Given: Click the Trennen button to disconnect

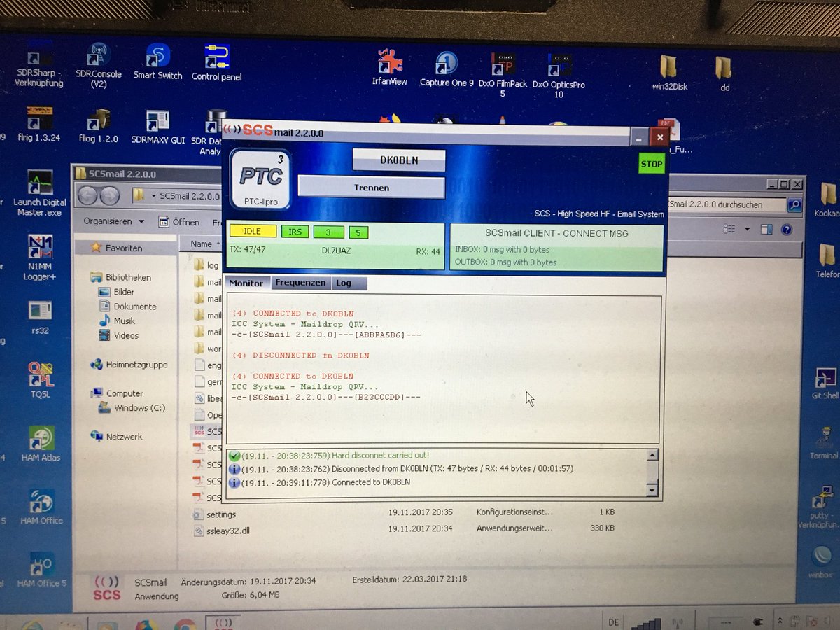Looking at the screenshot, I should [x=371, y=188].
